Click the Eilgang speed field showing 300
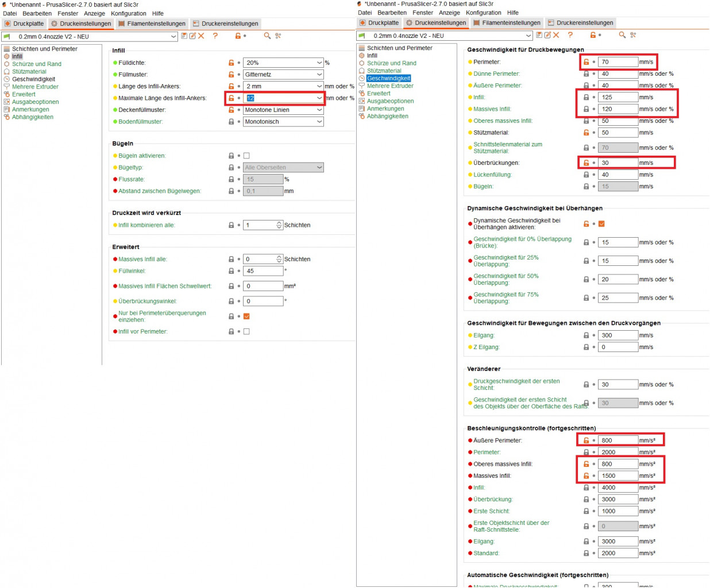 618,335
